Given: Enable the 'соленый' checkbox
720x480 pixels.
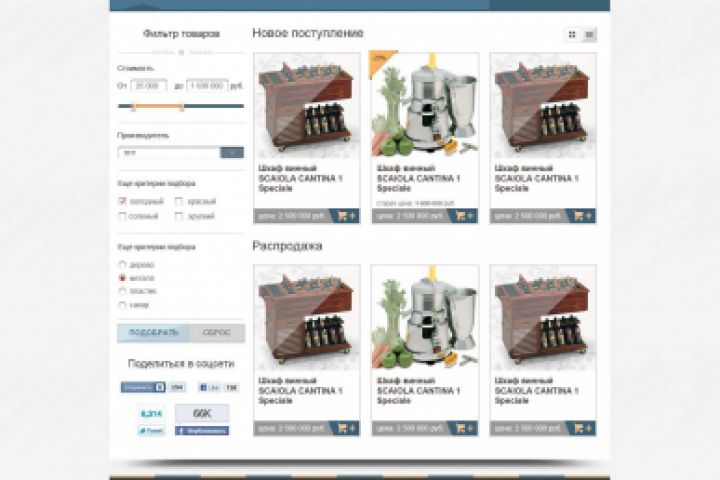Looking at the screenshot, I should [122, 216].
